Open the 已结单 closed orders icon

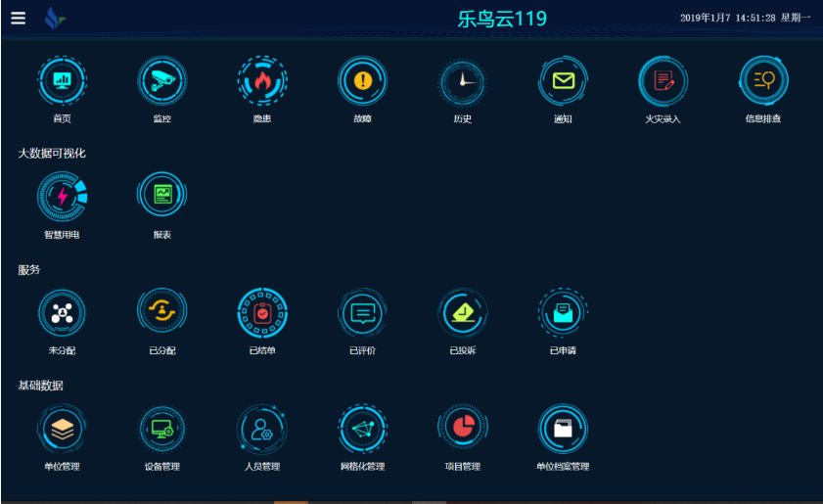[x=262, y=313]
